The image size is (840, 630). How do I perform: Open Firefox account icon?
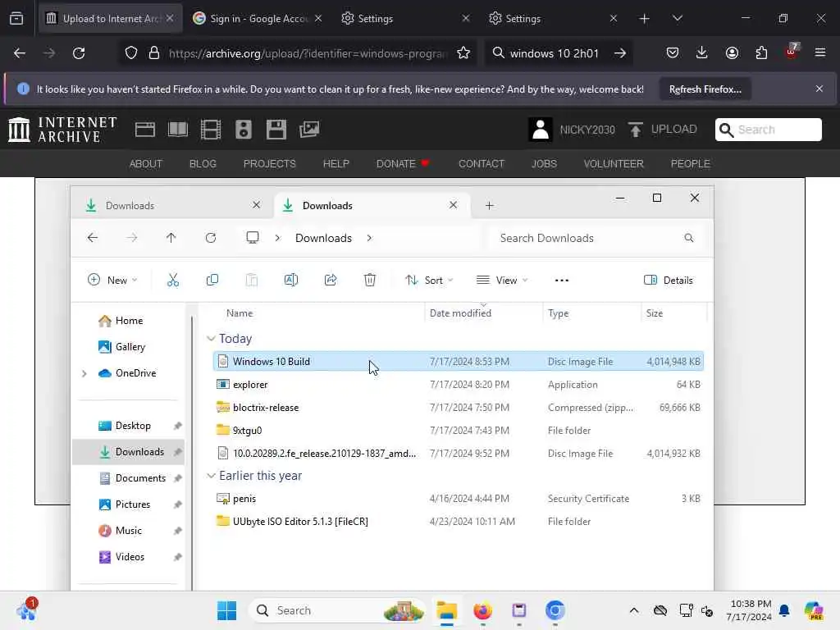(732, 53)
